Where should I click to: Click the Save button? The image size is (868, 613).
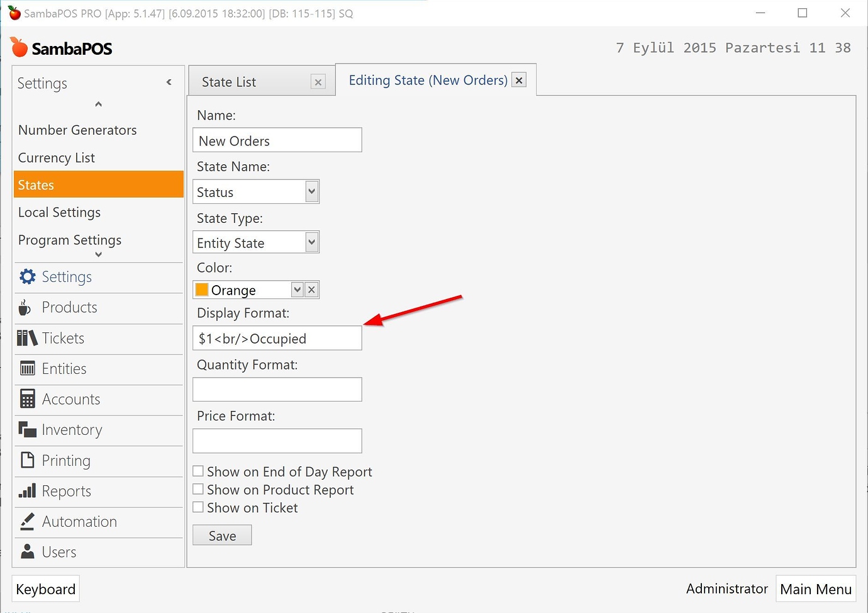(221, 535)
